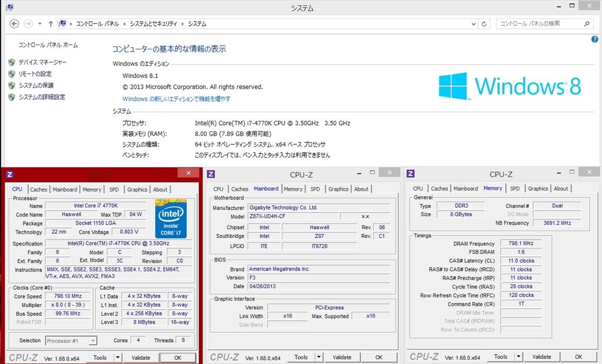Open システムの保護 link
The height and width of the screenshot is (364, 602).
pyautogui.click(x=36, y=86)
